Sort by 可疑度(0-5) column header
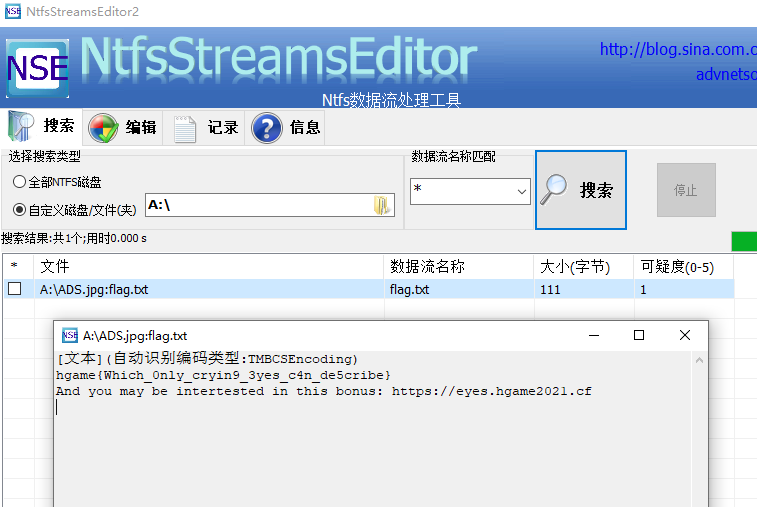 click(x=684, y=266)
